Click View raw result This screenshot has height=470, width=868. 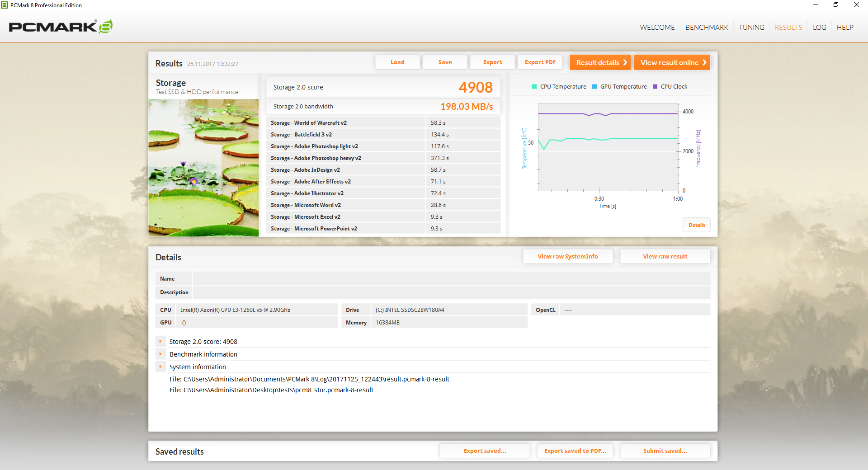[x=665, y=256]
